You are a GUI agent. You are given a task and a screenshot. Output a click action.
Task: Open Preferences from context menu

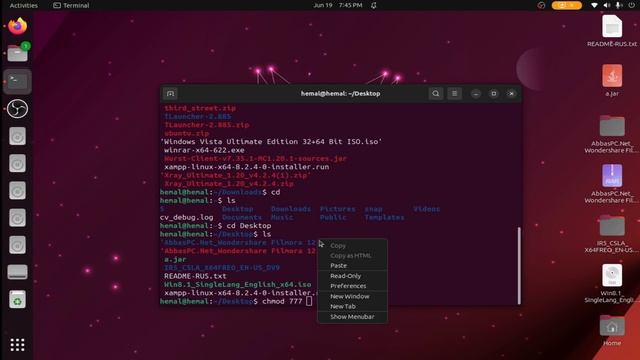click(x=348, y=286)
